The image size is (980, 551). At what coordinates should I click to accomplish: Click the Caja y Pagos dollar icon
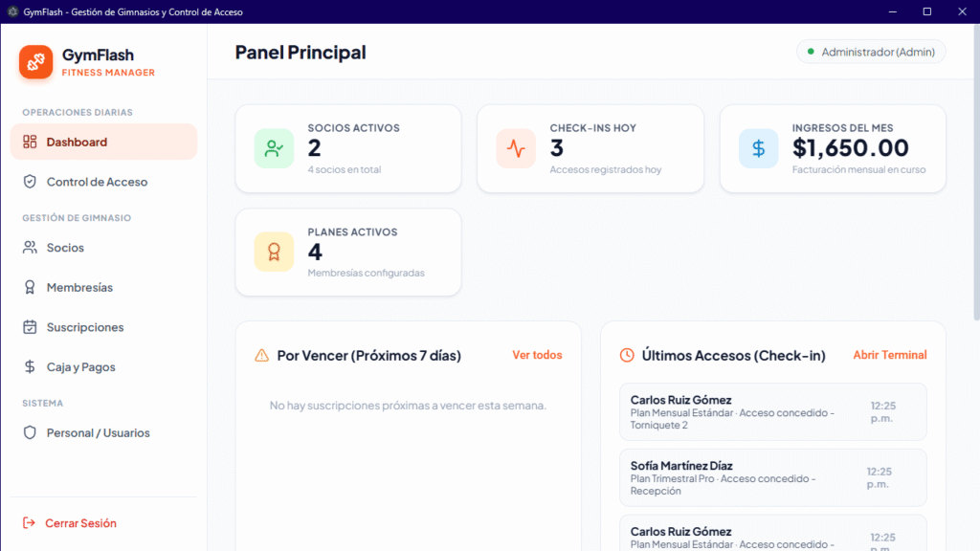point(30,366)
